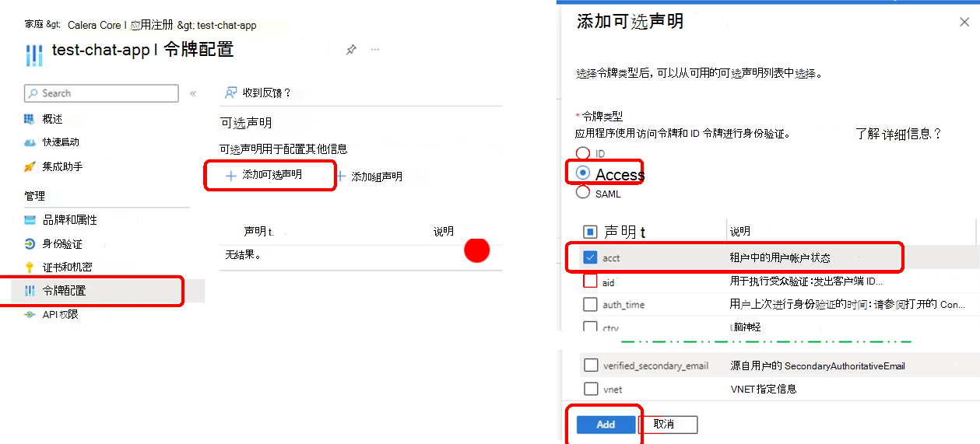This screenshot has width=980, height=444.
Task: Open the 了解详细信息 link
Action: [898, 134]
